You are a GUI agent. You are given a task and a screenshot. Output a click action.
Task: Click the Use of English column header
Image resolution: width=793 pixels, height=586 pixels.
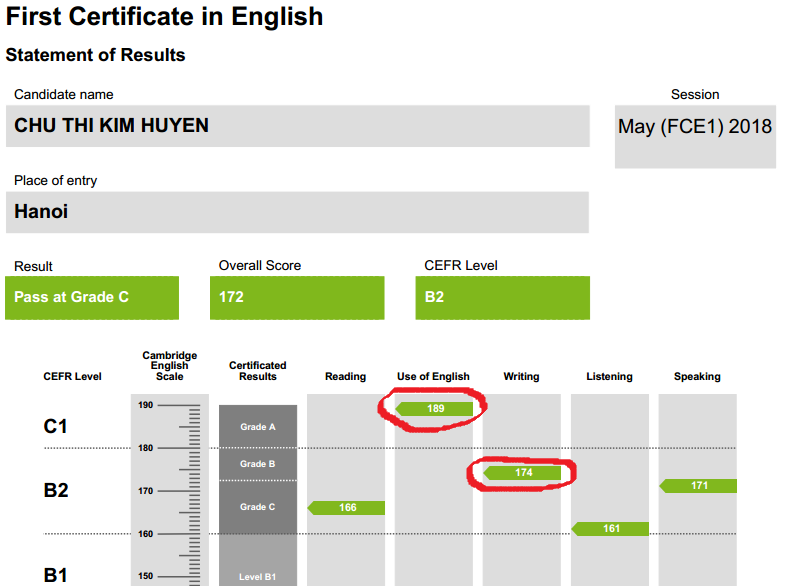[x=433, y=377]
